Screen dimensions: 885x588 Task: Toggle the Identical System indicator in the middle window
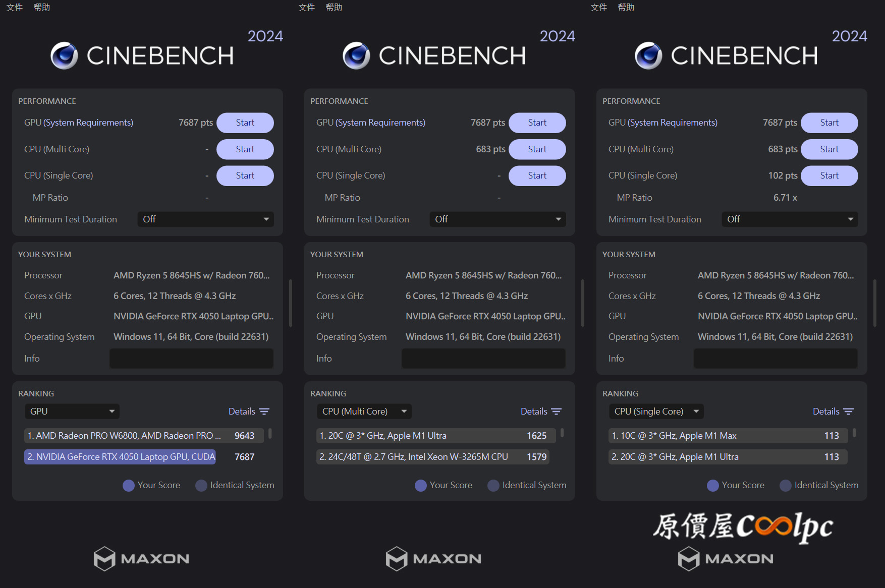click(493, 485)
